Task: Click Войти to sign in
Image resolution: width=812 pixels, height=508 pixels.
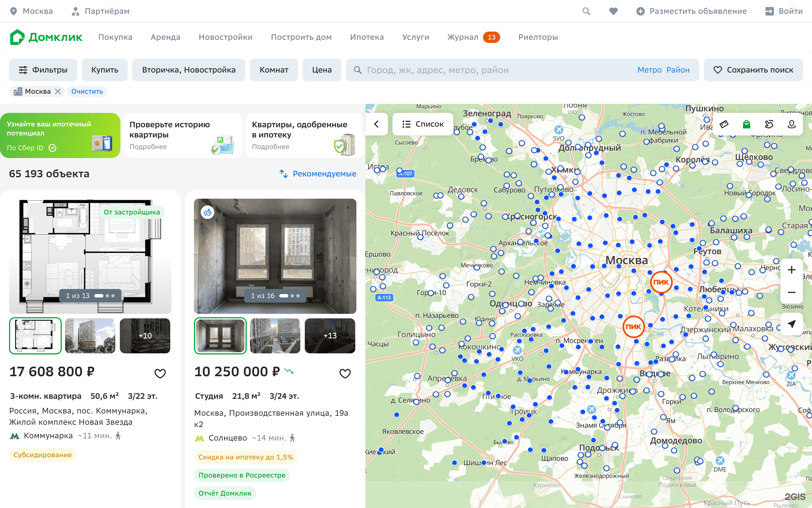Action: click(784, 11)
